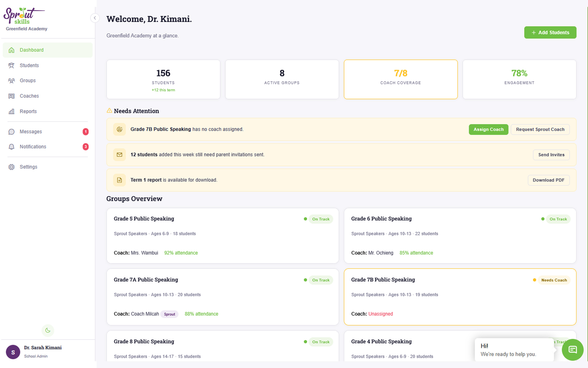This screenshot has width=588, height=368.
Task: Open the 7/8 Coach Coverage card
Action: click(x=401, y=79)
